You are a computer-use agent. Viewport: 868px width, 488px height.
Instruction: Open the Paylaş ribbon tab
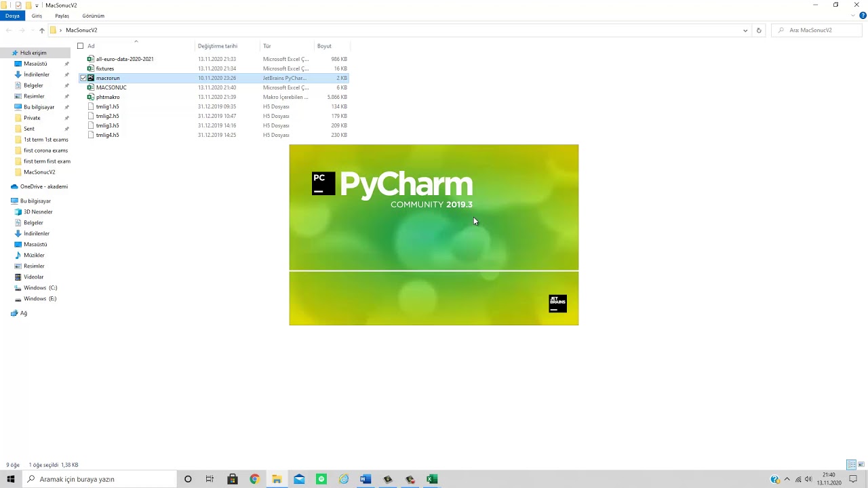(x=62, y=16)
